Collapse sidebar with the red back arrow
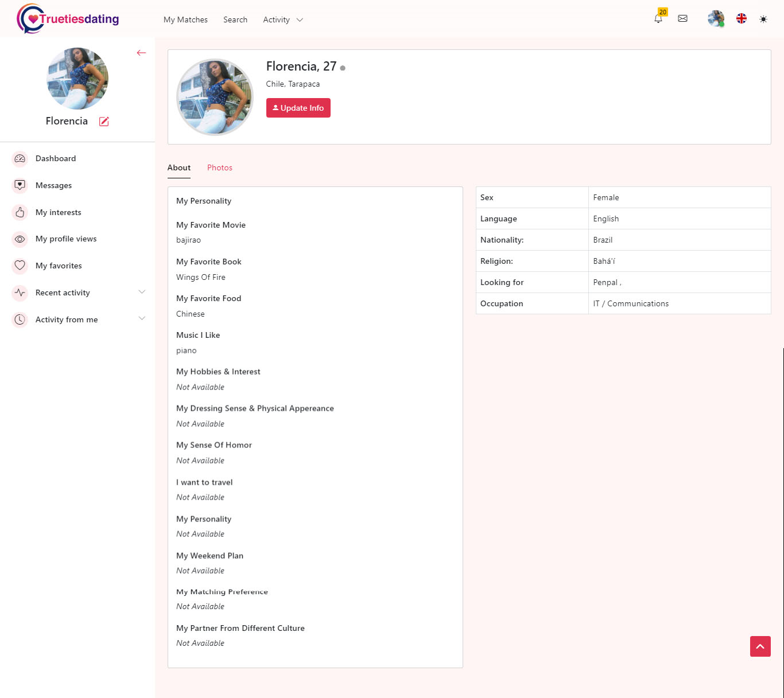This screenshot has height=698, width=784. point(141,53)
